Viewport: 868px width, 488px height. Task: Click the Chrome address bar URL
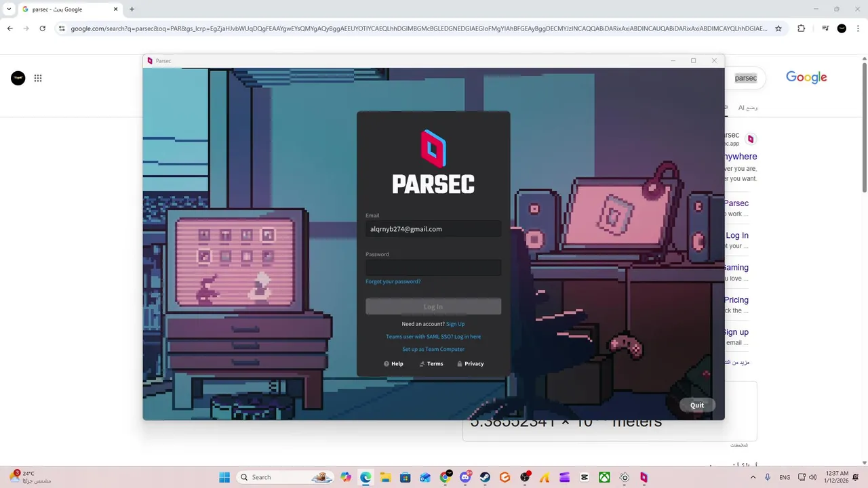click(x=419, y=28)
